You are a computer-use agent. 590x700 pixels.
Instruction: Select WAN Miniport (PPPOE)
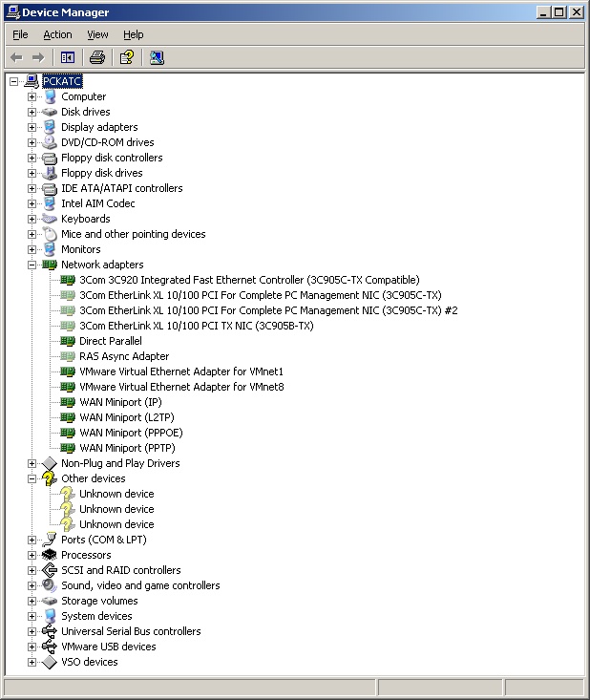[x=131, y=433]
